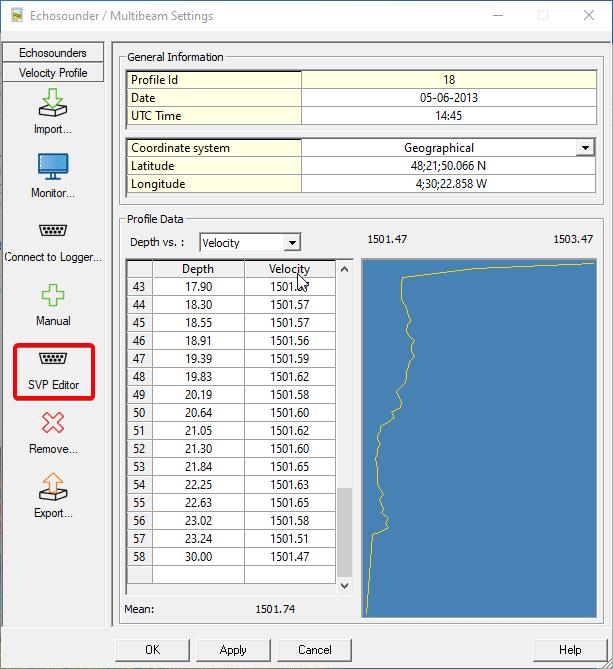The image size is (613, 669).
Task: Click depth cell 21.84
Action: tap(198, 467)
